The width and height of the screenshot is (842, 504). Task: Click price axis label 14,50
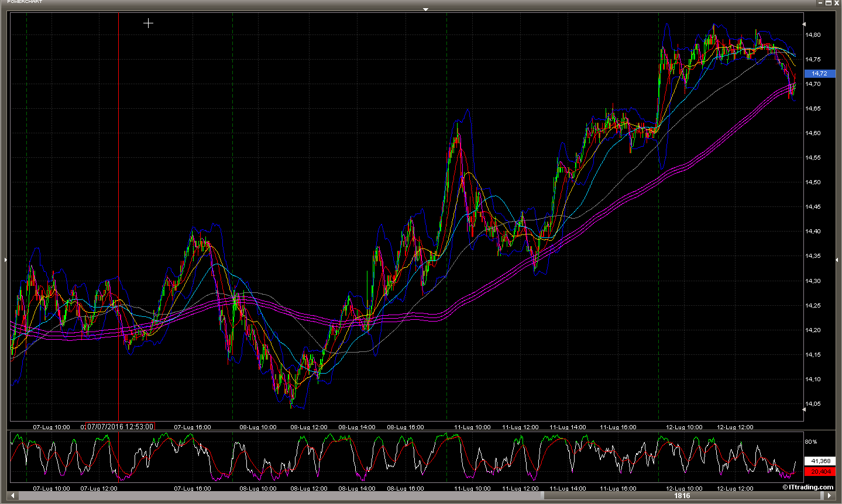pyautogui.click(x=813, y=182)
